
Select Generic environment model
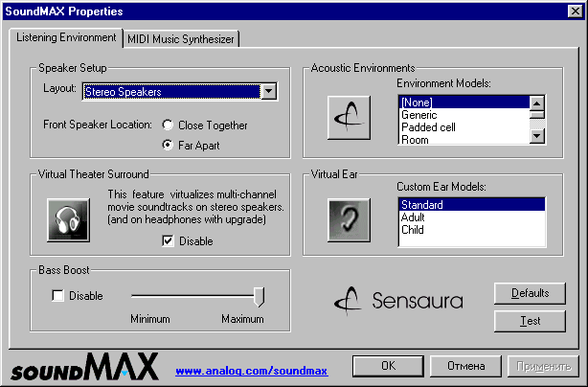(464, 115)
